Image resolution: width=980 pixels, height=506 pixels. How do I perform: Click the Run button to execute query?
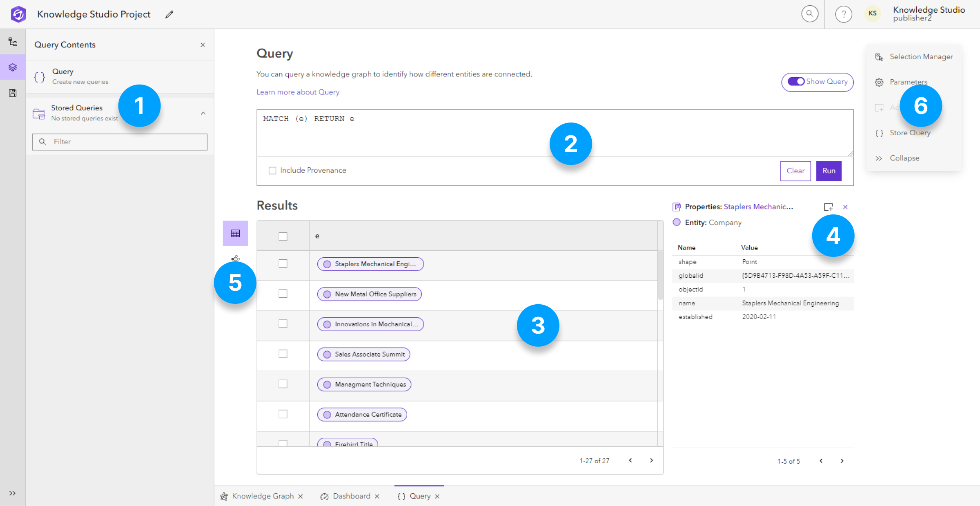pyautogui.click(x=830, y=170)
